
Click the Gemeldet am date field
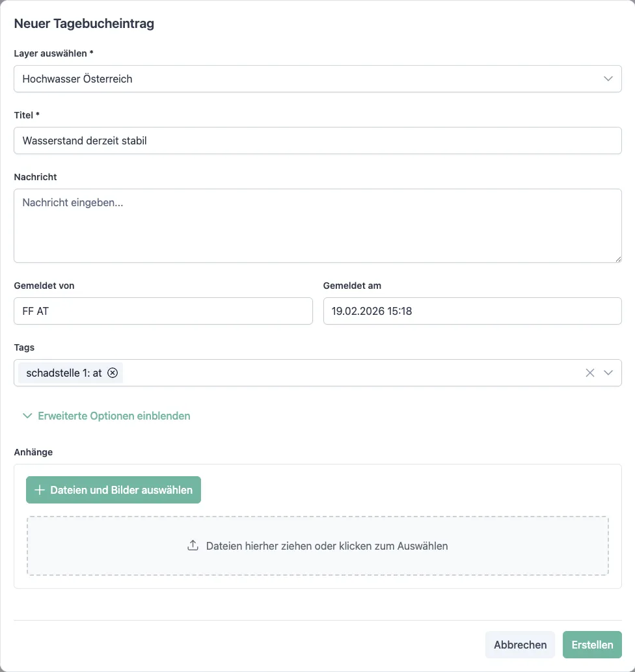pos(472,311)
